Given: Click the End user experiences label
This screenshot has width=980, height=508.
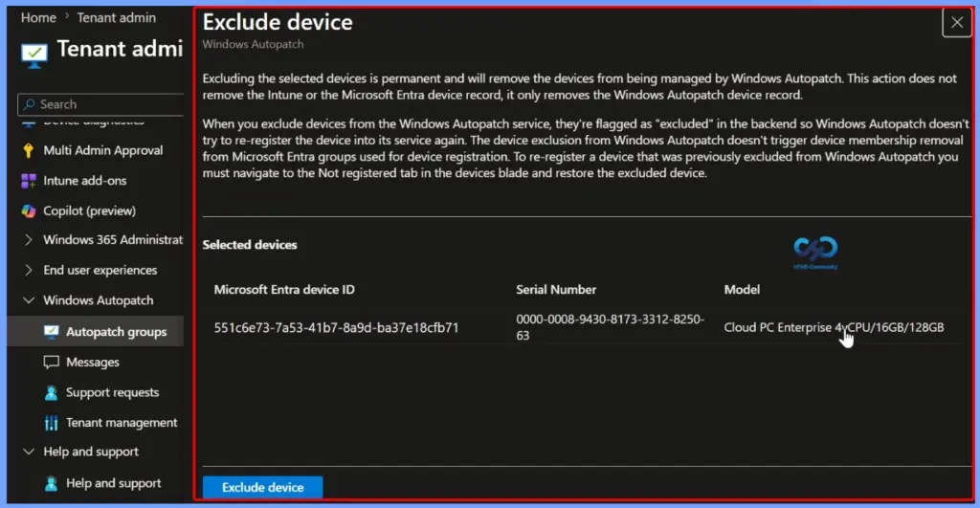Looking at the screenshot, I should [x=100, y=271].
